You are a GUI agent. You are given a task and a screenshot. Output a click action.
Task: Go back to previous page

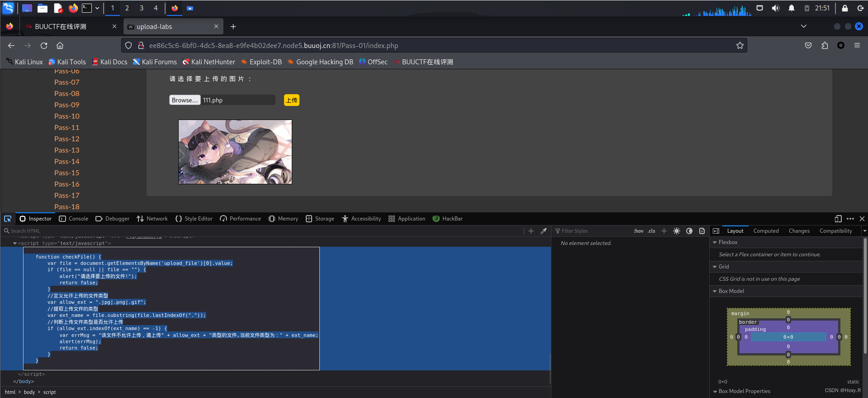[11, 46]
